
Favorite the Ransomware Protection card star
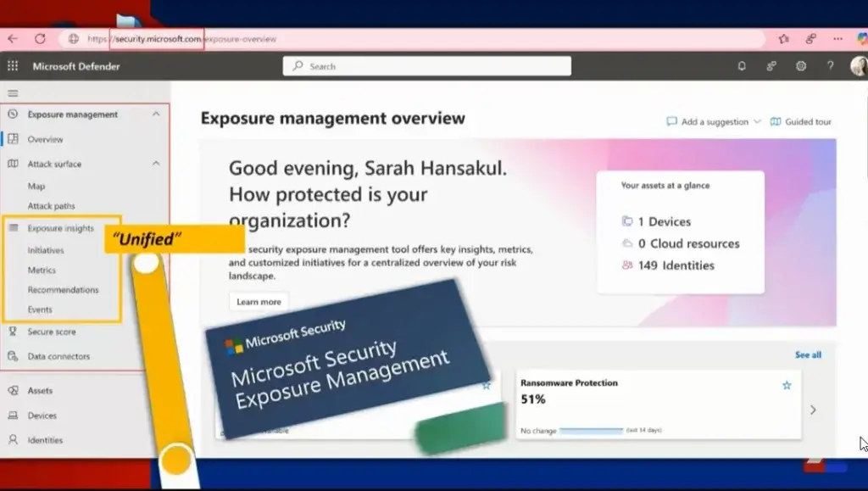[787, 385]
